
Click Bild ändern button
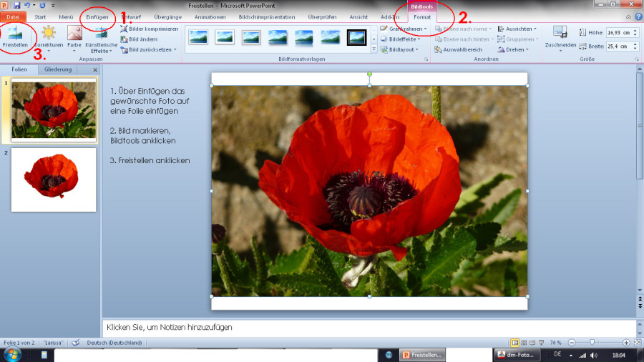pyautogui.click(x=144, y=39)
